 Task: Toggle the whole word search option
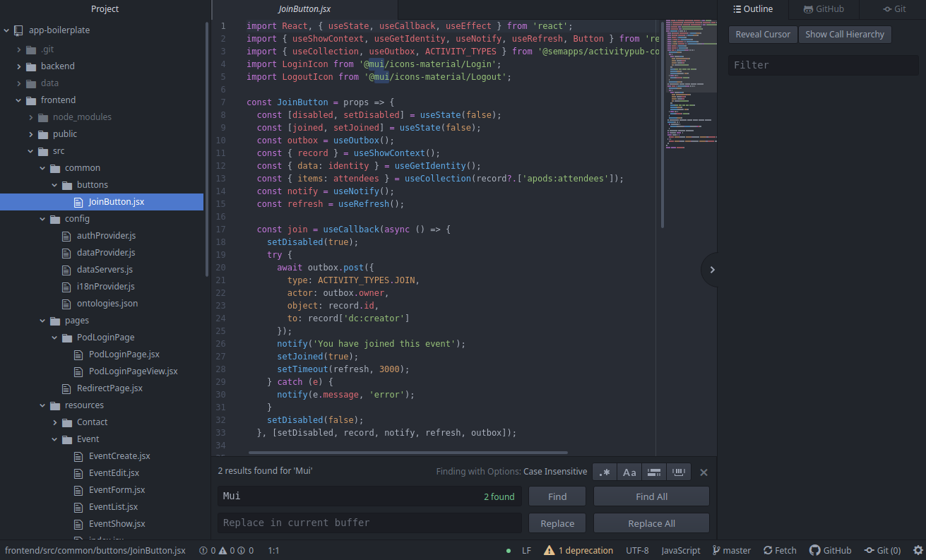[679, 472]
